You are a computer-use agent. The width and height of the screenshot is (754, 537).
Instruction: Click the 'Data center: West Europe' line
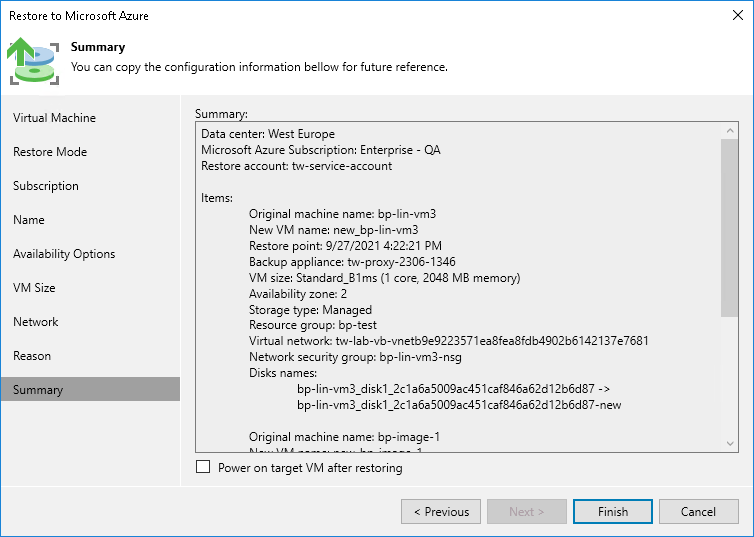tap(268, 134)
